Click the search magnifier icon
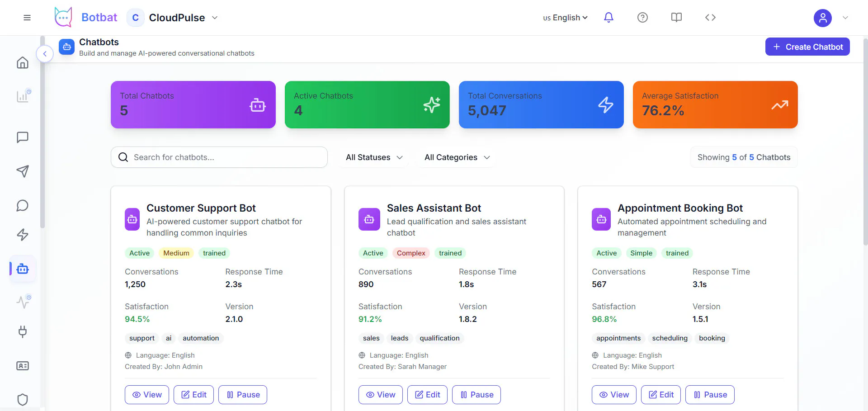This screenshot has height=411, width=868. [x=123, y=157]
